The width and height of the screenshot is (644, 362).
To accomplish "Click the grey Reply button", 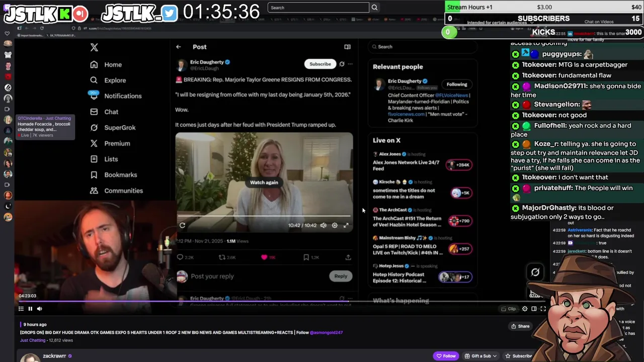I will point(341,276).
